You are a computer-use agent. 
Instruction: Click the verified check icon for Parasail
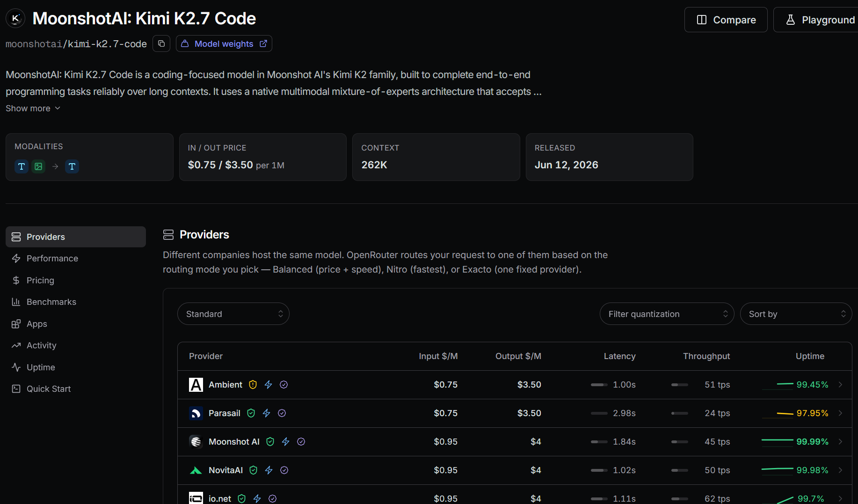(x=282, y=413)
